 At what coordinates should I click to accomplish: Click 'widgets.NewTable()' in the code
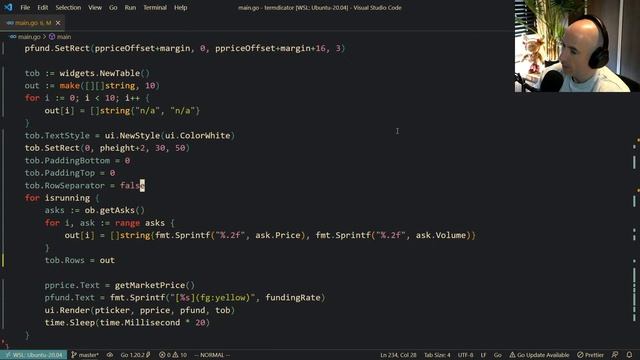pyautogui.click(x=105, y=73)
